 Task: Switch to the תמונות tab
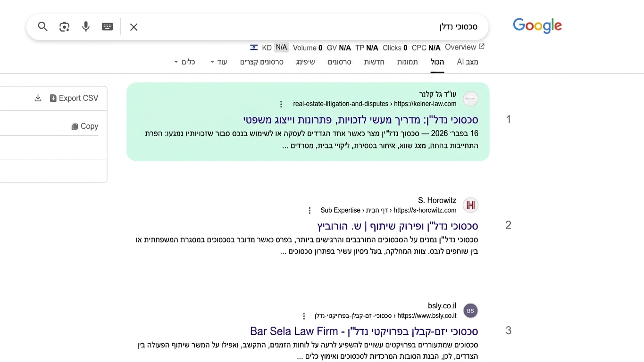408,62
